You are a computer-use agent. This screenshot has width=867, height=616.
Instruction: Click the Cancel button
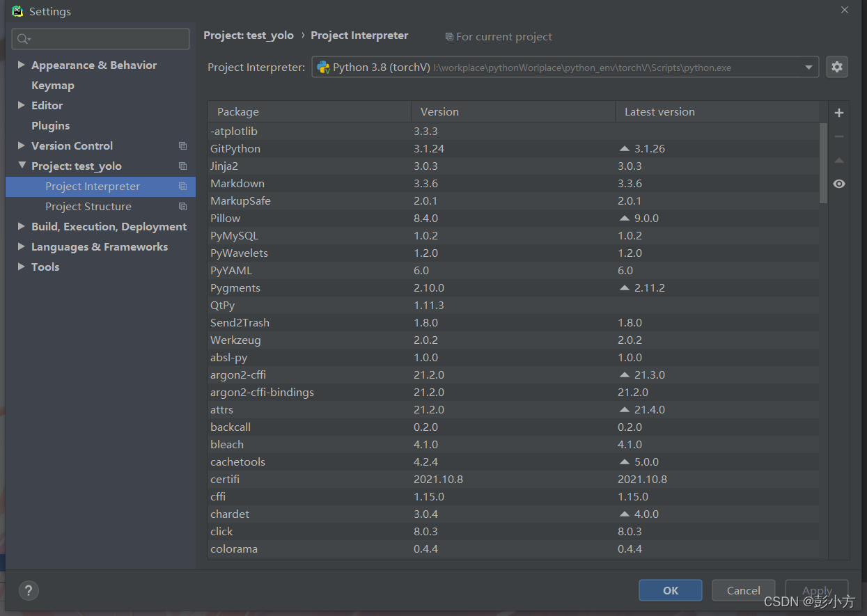click(744, 590)
